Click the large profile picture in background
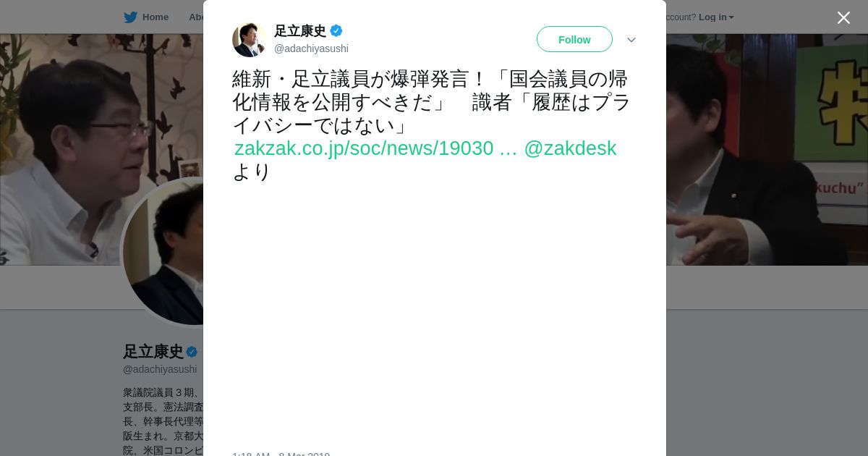The image size is (868, 456). click(163, 252)
